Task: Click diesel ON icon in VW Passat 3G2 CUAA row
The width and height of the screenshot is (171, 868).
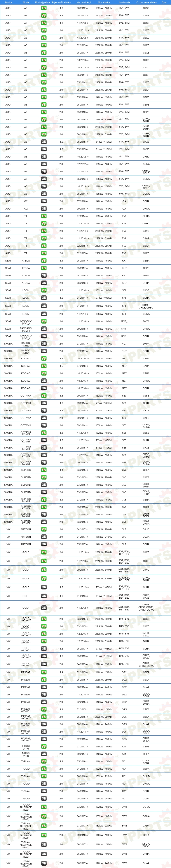Action: coord(44,687)
